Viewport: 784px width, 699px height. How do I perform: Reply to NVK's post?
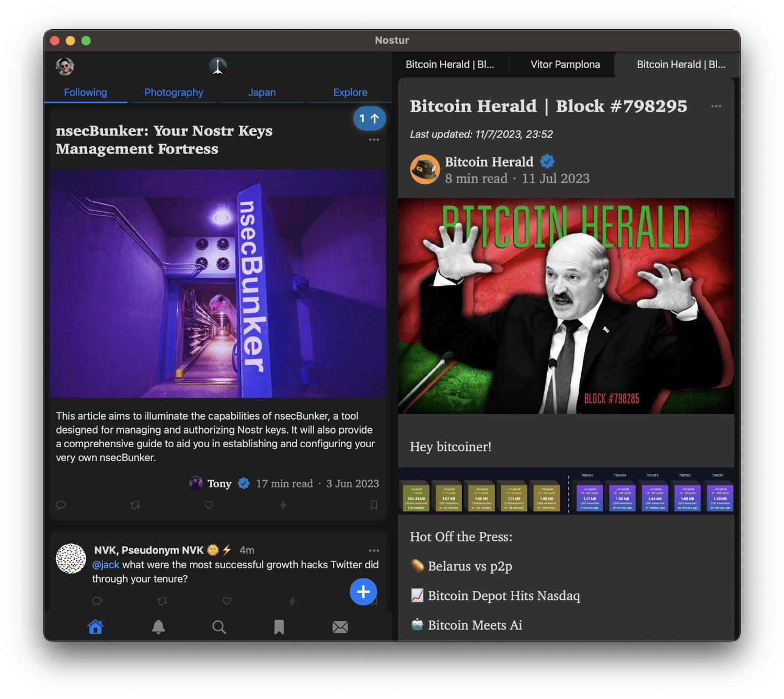97,601
